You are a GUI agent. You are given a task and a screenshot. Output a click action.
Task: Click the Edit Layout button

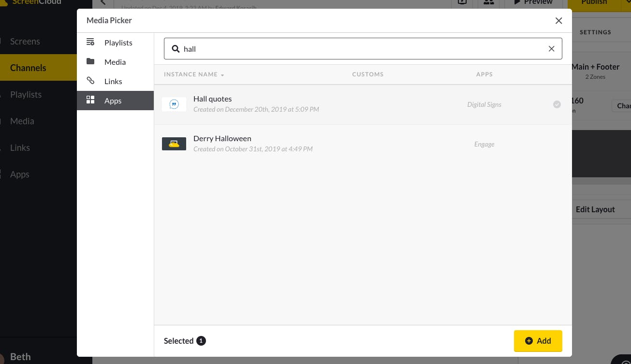[x=595, y=209]
